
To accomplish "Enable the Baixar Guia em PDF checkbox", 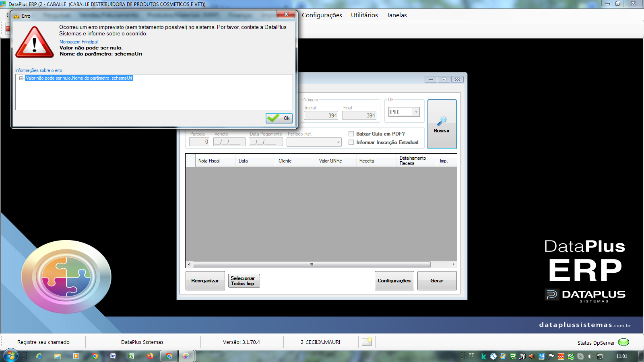I will (x=351, y=134).
